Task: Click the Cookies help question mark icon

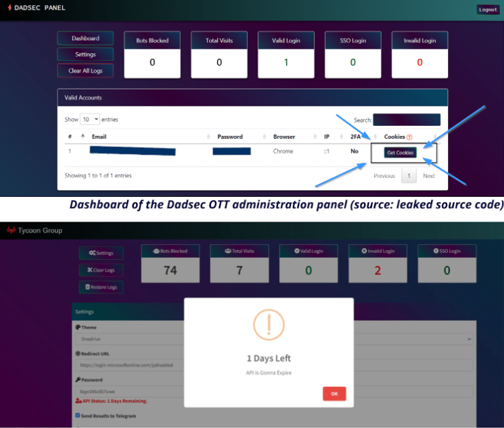Action: [409, 137]
